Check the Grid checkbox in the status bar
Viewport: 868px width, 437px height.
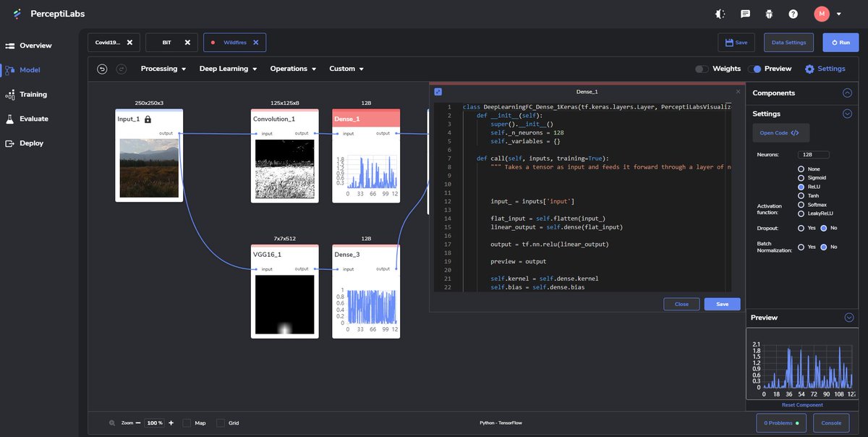click(x=220, y=423)
